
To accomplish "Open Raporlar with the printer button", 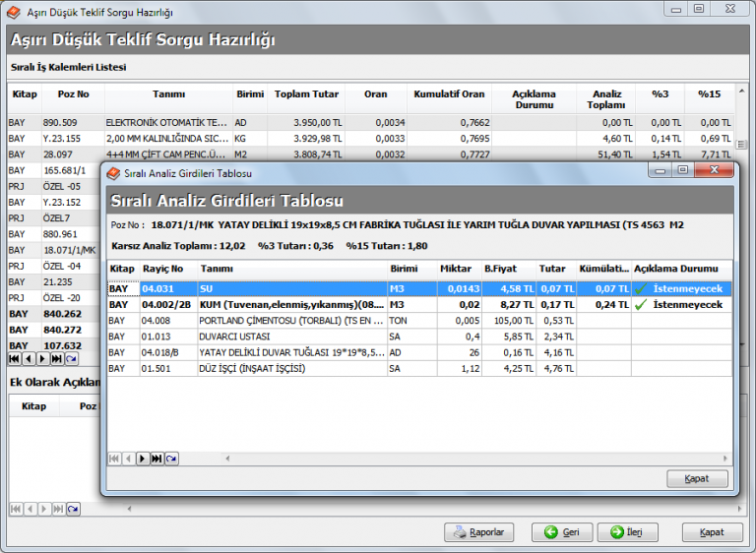I will pos(479,532).
